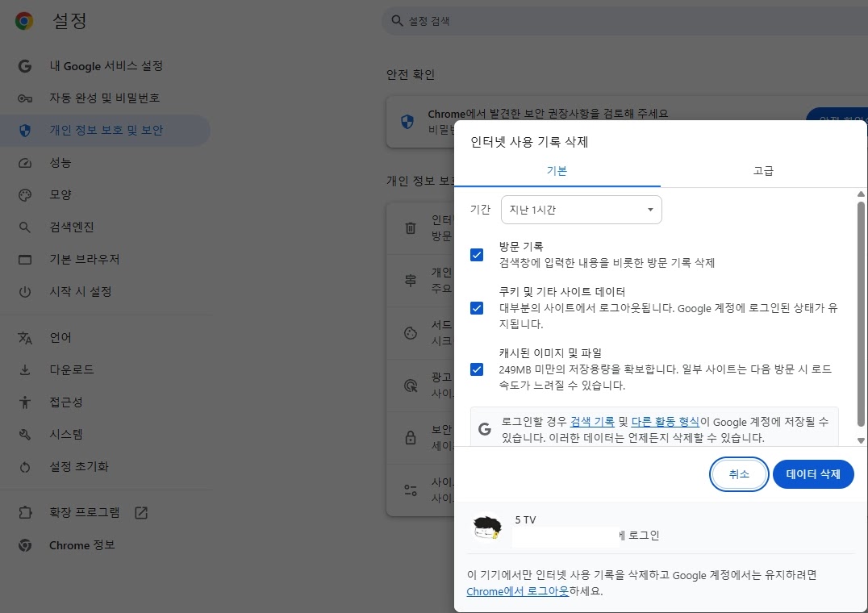Click the browser window icon for 기본 브라우저
868x613 pixels.
point(25,260)
